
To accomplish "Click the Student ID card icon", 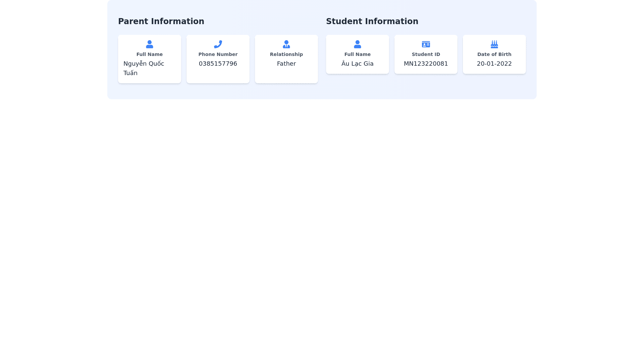I will [426, 44].
